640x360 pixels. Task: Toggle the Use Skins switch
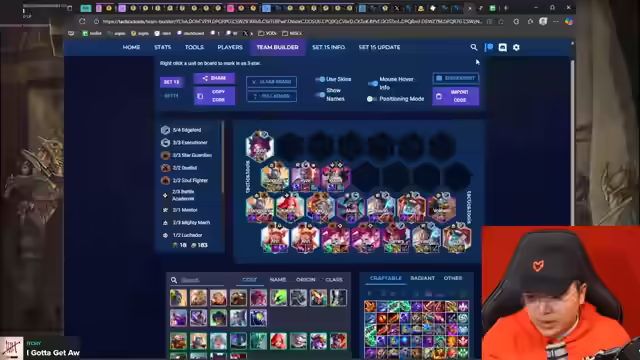[320, 79]
